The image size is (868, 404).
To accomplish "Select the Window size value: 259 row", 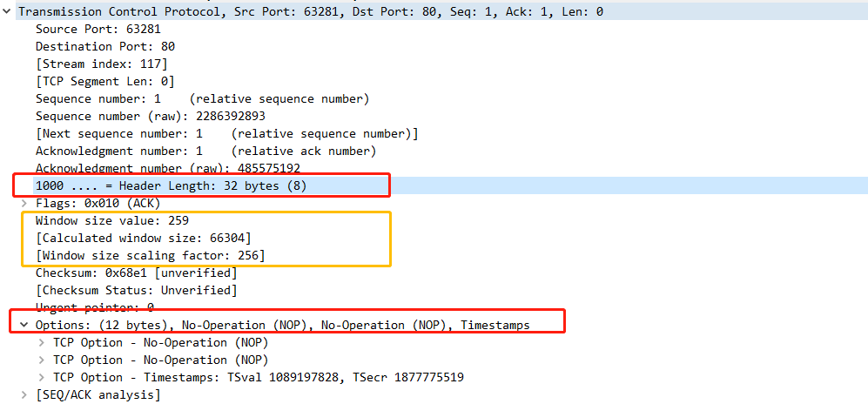I will (112, 221).
